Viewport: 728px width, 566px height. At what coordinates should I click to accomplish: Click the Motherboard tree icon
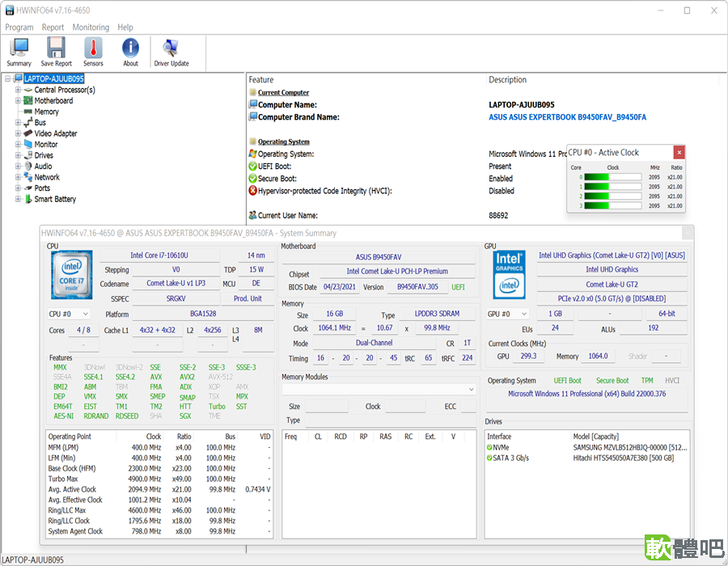point(28,101)
